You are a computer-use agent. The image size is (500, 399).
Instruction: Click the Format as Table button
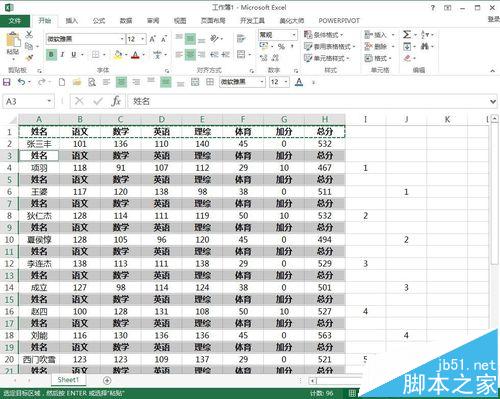(330, 46)
